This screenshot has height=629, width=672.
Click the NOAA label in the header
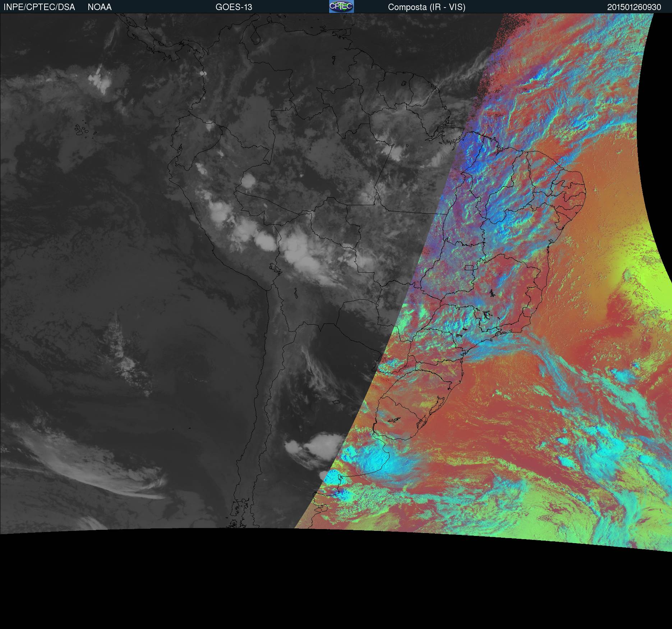point(100,7)
